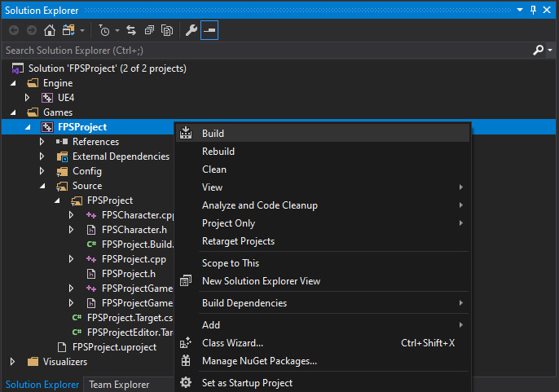Viewport: 559px width, 392px height.
Task: Open the View submenu
Action: (x=323, y=187)
